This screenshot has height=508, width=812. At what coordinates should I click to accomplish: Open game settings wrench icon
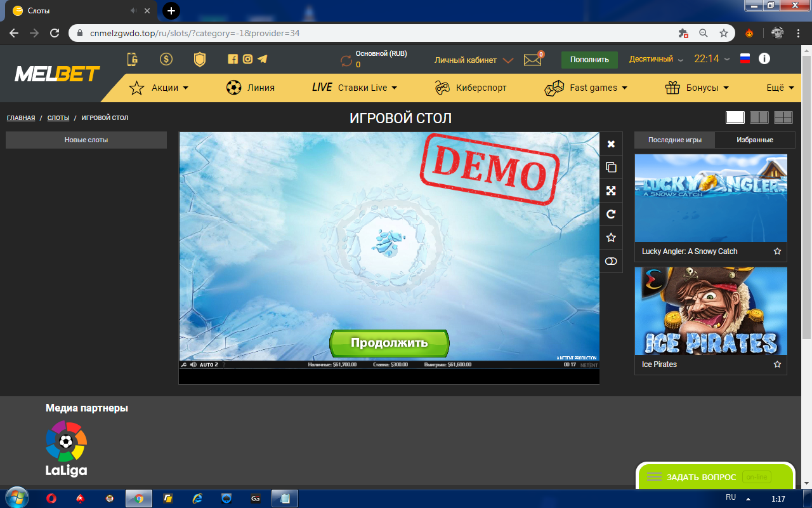[x=184, y=365]
